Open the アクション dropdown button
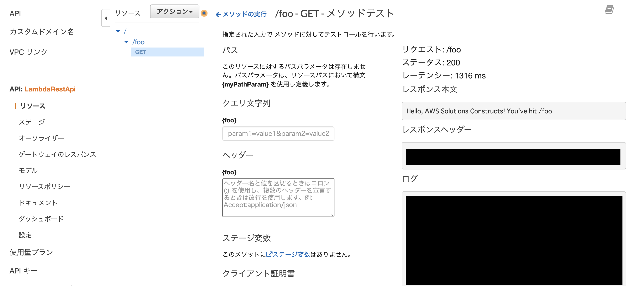 coord(175,11)
